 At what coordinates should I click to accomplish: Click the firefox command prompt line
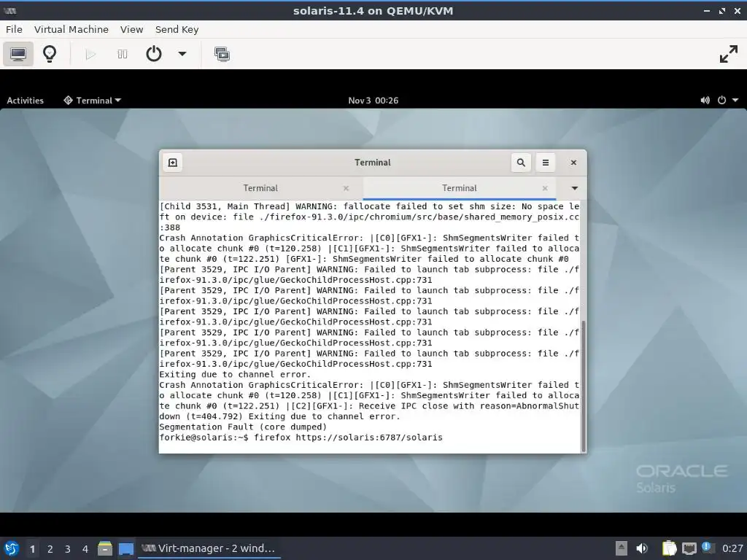coord(301,437)
